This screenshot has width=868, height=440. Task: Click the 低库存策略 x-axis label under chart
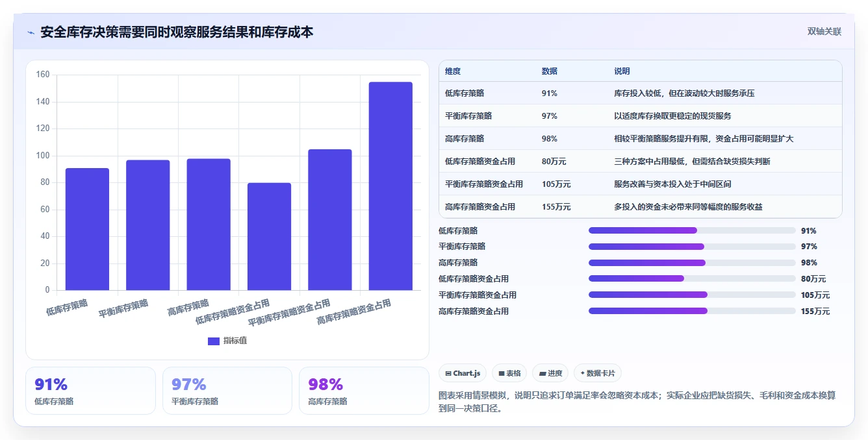67,307
